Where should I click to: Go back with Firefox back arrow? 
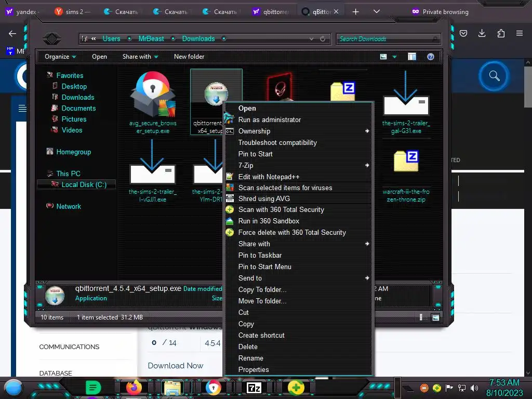pyautogui.click(x=12, y=33)
